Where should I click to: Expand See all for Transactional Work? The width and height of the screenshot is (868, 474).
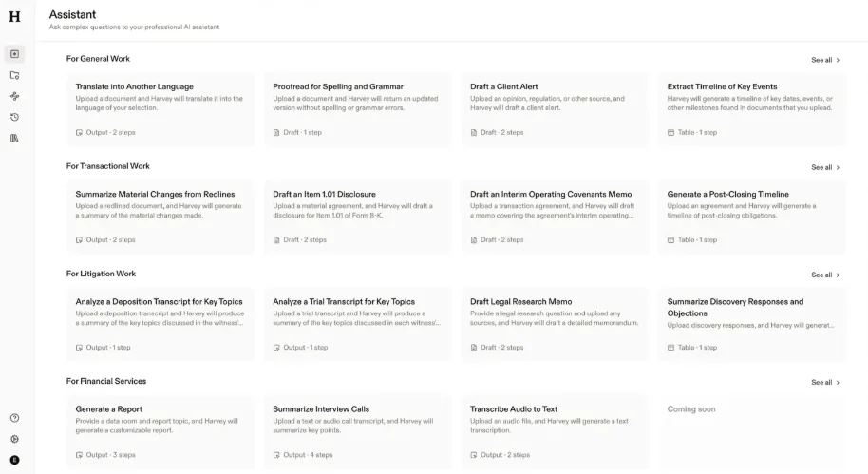click(x=825, y=167)
